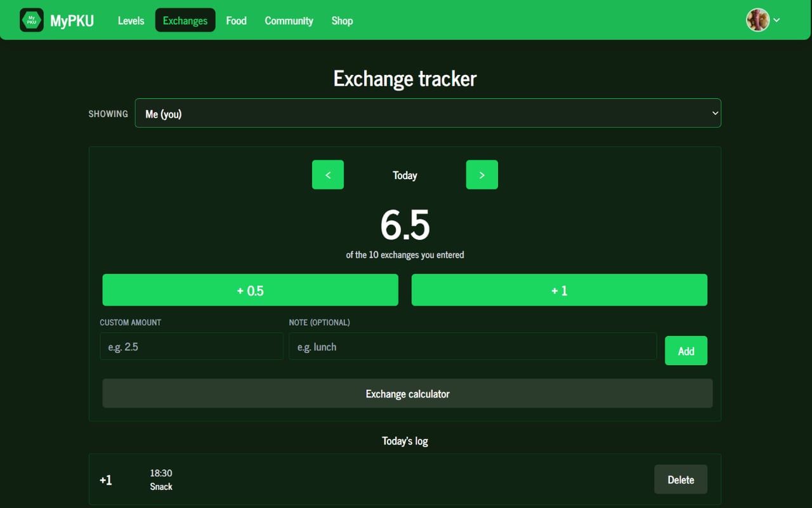Screen dimensions: 812x508
Task: Click the Today date label
Action: (405, 175)
